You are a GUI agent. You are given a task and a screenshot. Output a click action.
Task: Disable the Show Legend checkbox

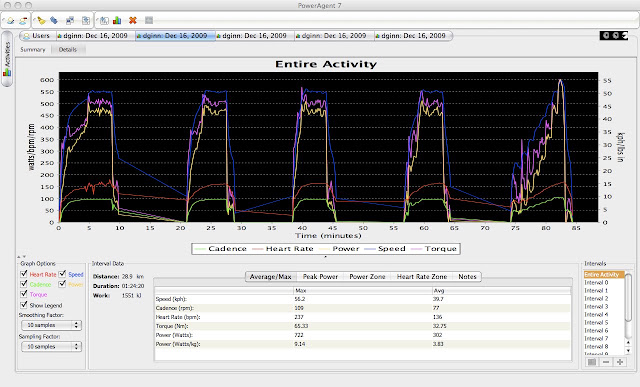[x=24, y=305]
